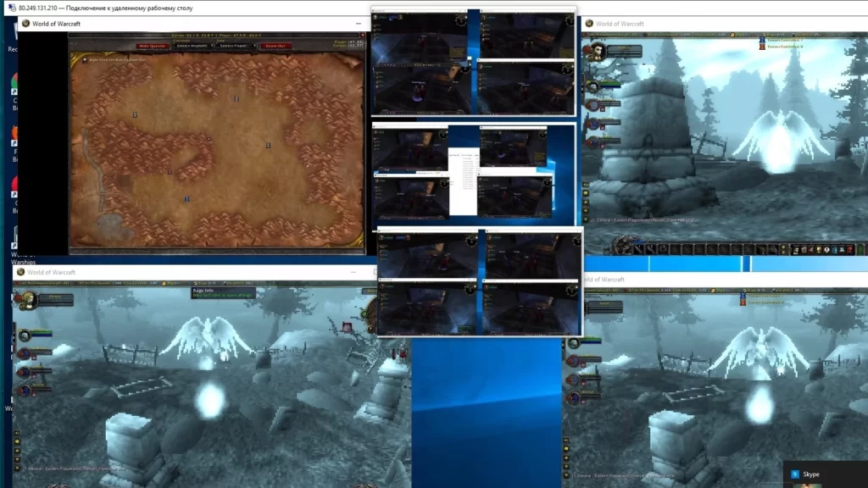Image resolution: width=868 pixels, height=488 pixels.
Task: Click the second action bar slot in top-right window
Action: click(x=650, y=250)
